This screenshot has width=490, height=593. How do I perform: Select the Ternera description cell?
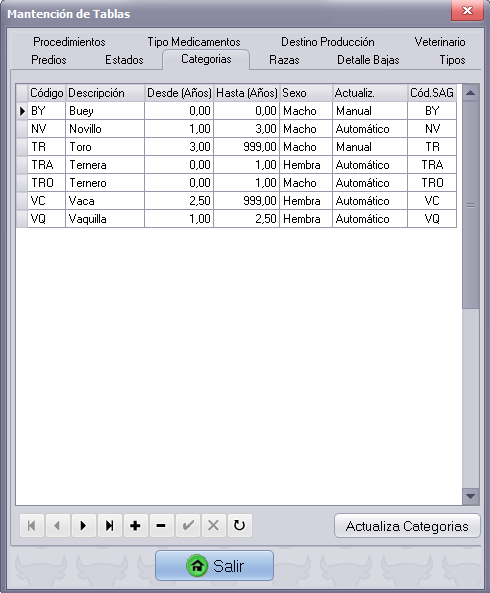pos(105,165)
